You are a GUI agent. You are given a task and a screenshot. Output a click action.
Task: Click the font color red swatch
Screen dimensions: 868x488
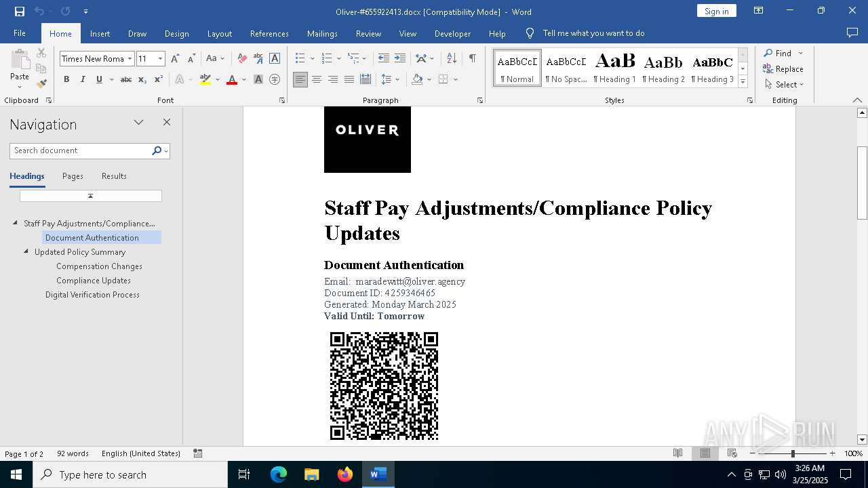232,79
